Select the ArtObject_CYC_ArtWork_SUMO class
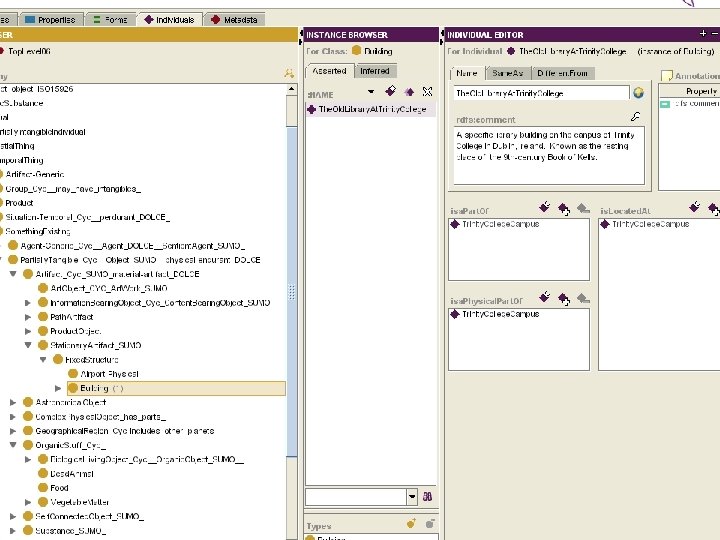The image size is (720, 540). tap(103, 288)
